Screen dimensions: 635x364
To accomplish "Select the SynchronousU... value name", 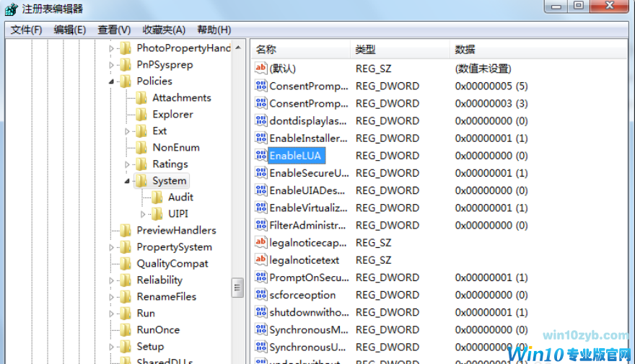I will click(x=307, y=347).
